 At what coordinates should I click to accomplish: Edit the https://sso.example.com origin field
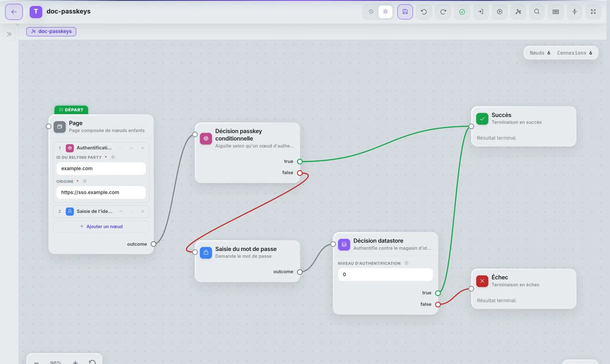[101, 192]
